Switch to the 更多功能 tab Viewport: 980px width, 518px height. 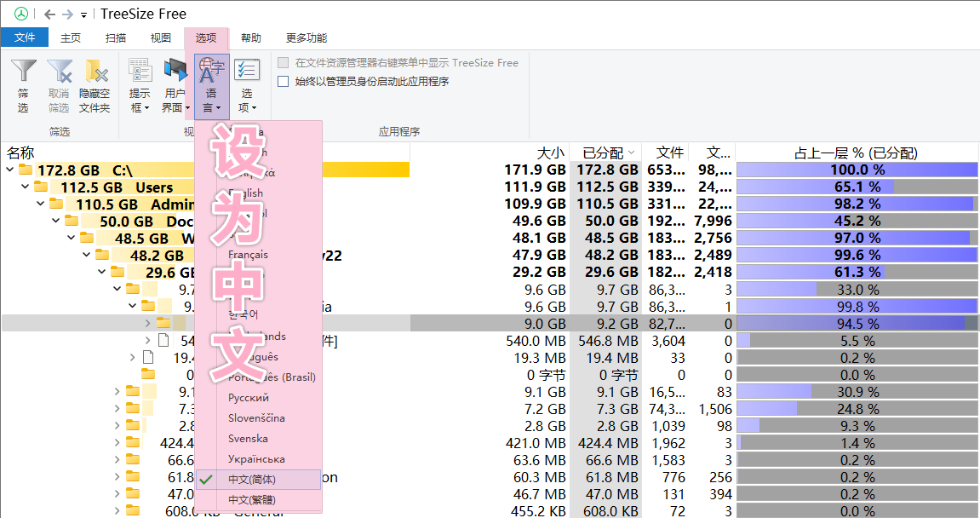[307, 37]
